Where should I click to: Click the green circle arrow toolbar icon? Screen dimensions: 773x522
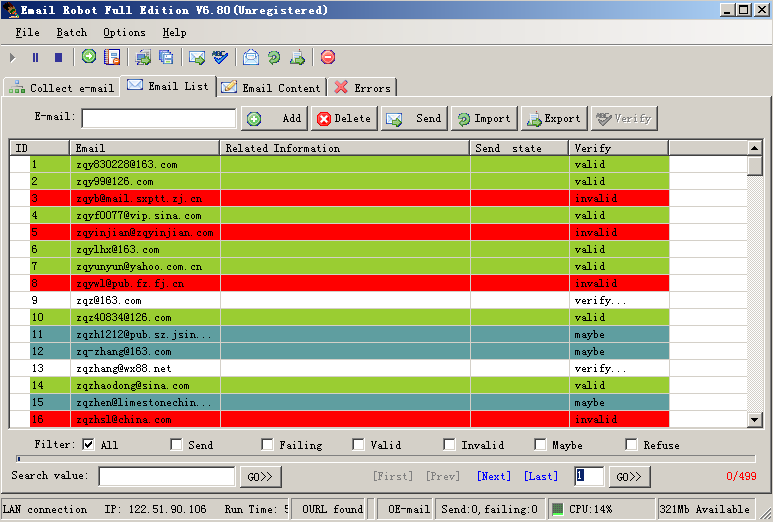pyautogui.click(x=89, y=57)
